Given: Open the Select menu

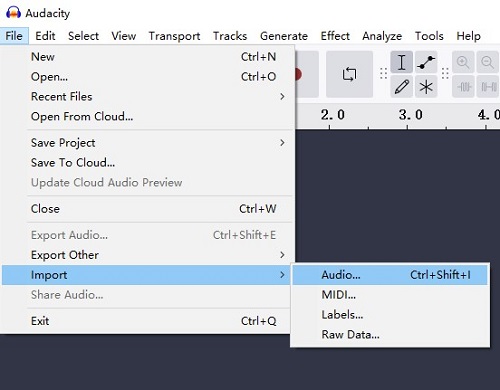Looking at the screenshot, I should click(x=83, y=36).
